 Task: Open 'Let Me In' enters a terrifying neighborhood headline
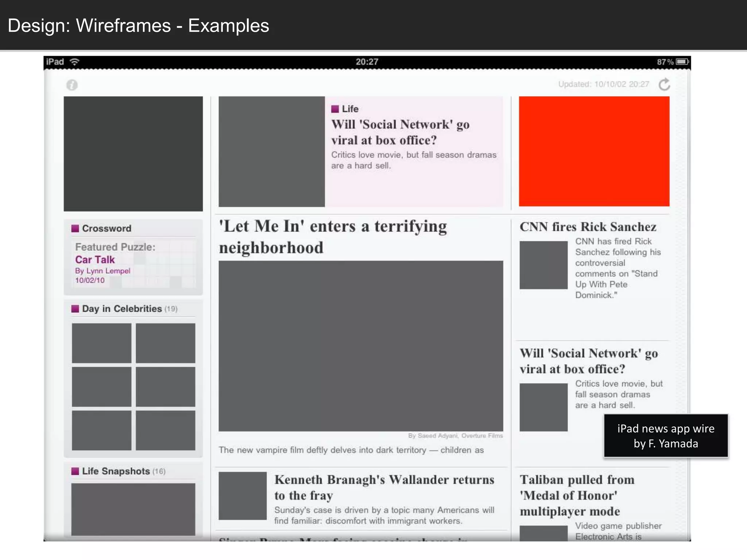click(333, 237)
